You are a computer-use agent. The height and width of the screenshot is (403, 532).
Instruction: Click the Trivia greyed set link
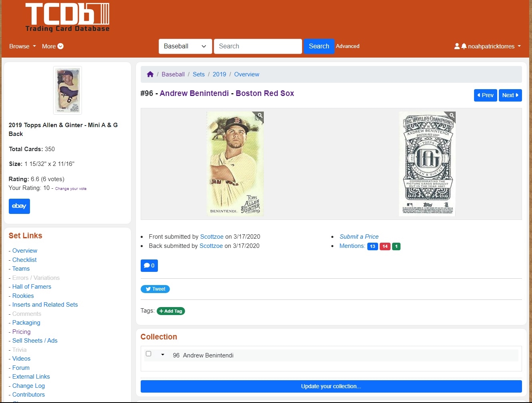click(x=19, y=350)
